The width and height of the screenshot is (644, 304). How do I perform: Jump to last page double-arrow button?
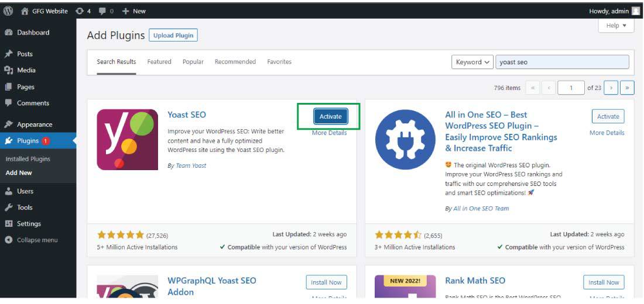[627, 88]
